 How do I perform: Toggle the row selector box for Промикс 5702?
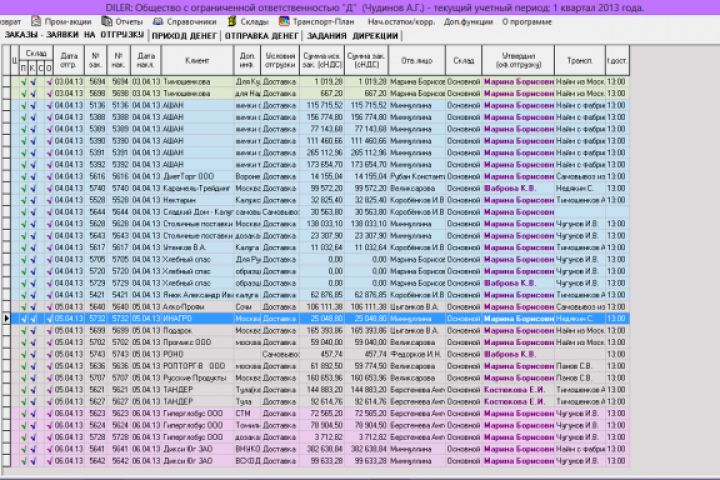[x=6, y=343]
